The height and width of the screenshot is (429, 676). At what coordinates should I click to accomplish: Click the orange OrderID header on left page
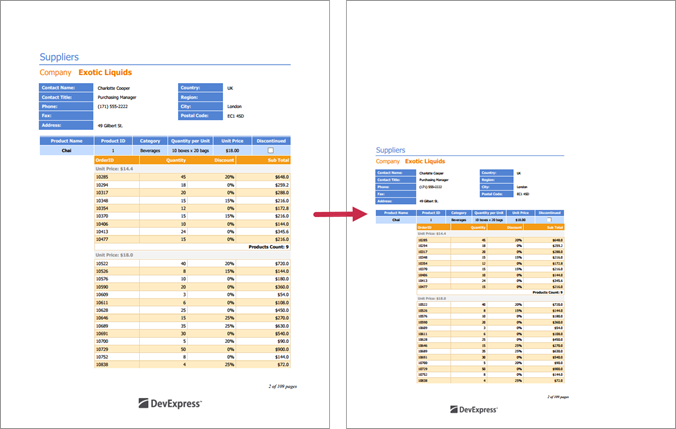(117, 160)
